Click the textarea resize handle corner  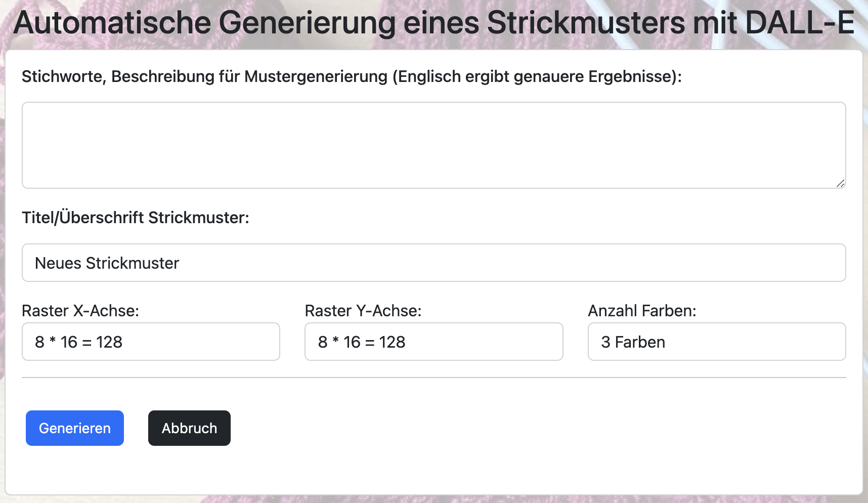pos(840,183)
